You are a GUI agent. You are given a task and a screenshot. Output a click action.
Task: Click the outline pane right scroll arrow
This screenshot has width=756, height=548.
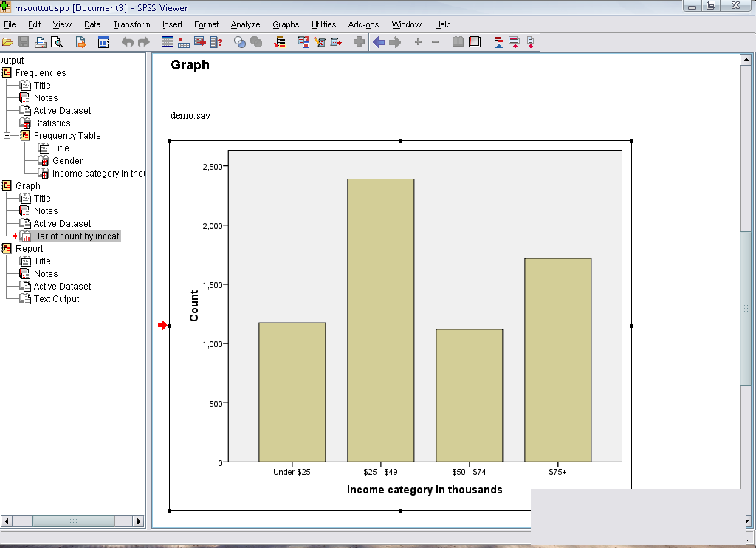coord(138,521)
